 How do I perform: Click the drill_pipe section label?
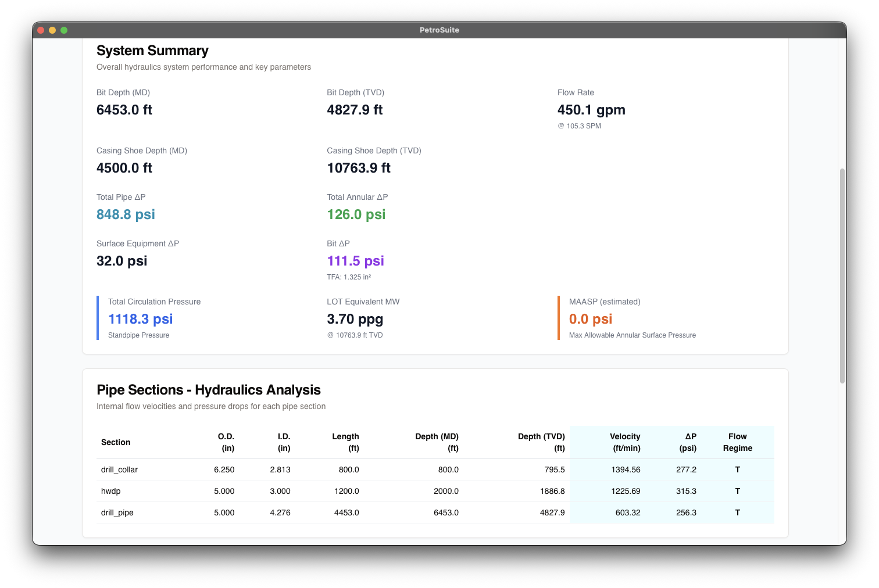point(117,512)
